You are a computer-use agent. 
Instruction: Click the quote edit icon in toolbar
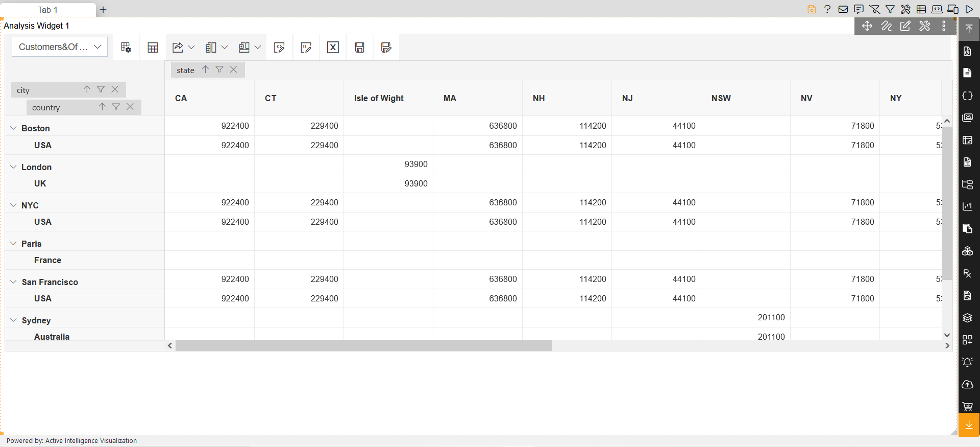(306, 48)
